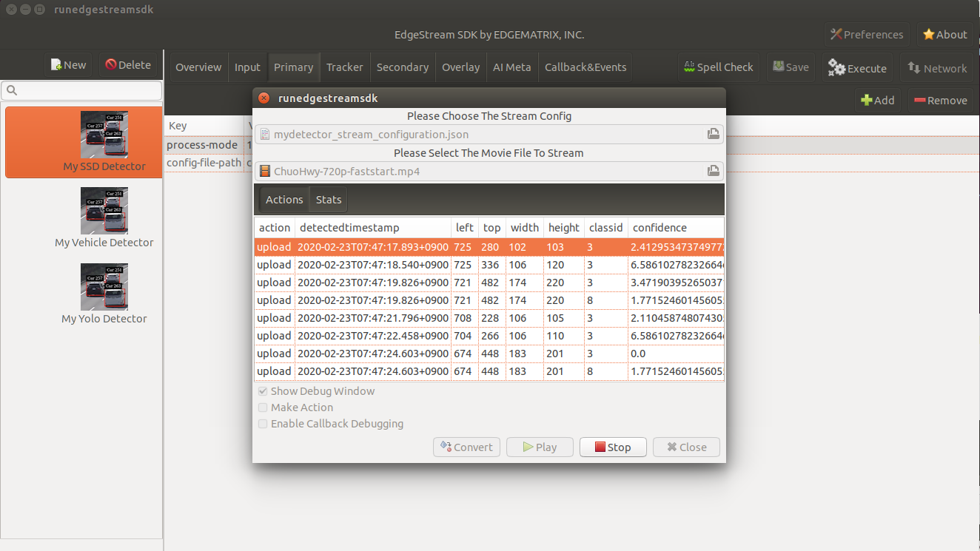
Task: Browse for stream config json file
Action: click(713, 134)
